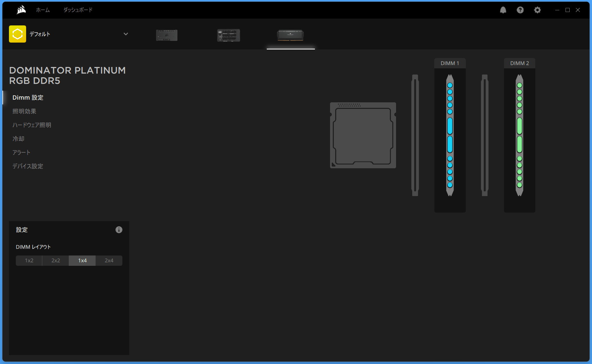592x364 pixels.
Task: Open Dimm 設定 section
Action: 28,98
